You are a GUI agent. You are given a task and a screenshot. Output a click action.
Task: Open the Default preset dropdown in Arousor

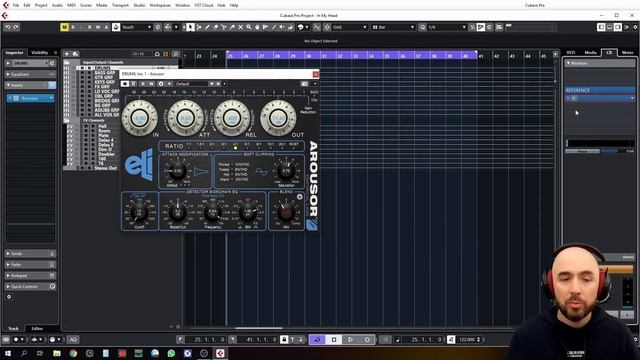(x=192, y=84)
